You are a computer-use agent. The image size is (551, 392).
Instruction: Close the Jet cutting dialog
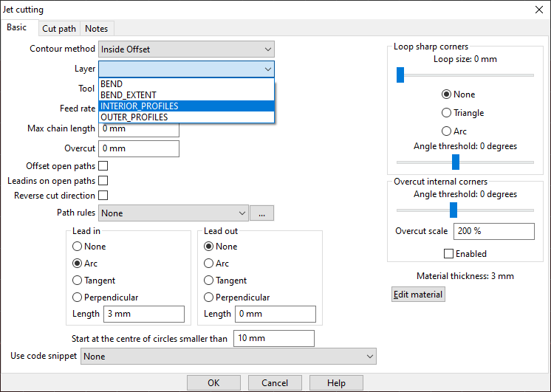538,10
